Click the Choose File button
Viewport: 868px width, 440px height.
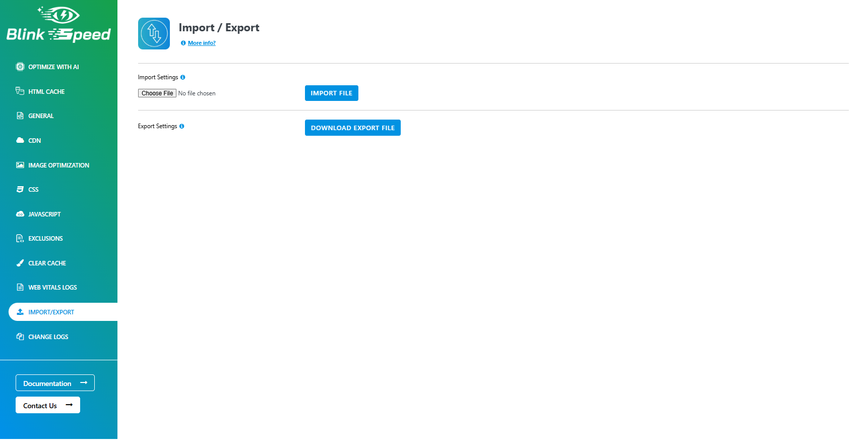point(157,93)
